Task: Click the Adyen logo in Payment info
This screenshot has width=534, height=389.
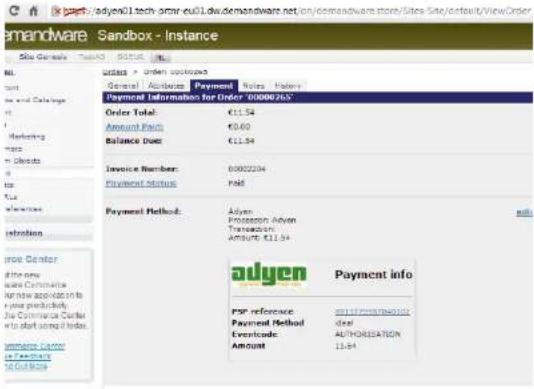Action: [269, 274]
